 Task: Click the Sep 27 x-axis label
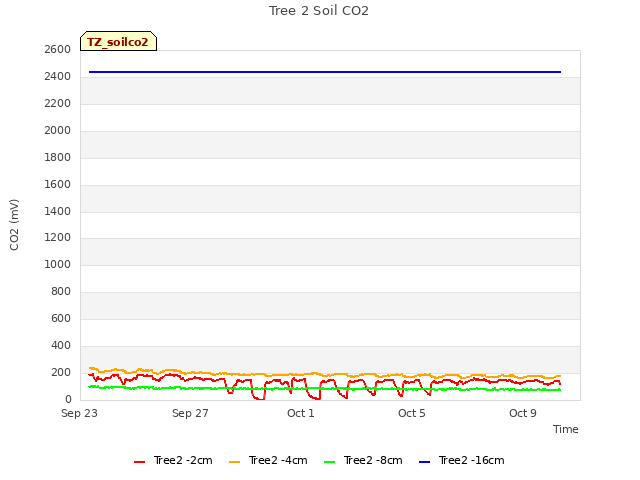coord(190,413)
